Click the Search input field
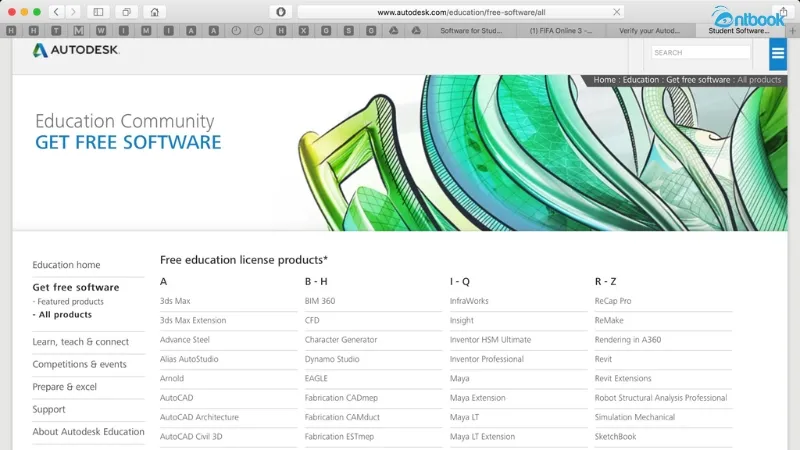The height and width of the screenshot is (450, 800). pyautogui.click(x=700, y=52)
